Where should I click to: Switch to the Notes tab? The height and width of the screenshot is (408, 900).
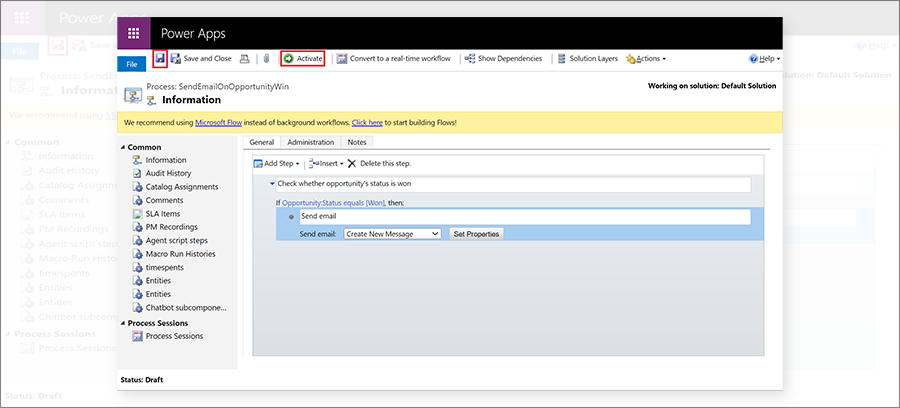coord(357,142)
